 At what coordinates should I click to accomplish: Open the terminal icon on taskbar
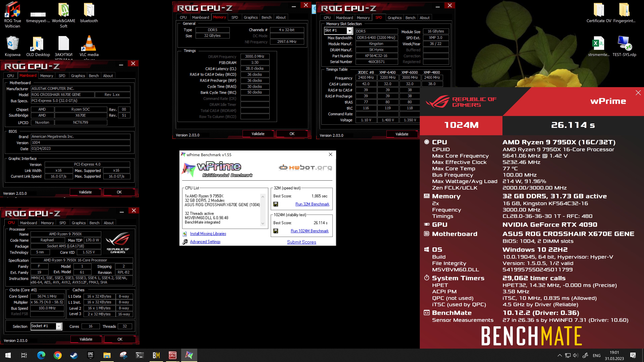(140, 355)
